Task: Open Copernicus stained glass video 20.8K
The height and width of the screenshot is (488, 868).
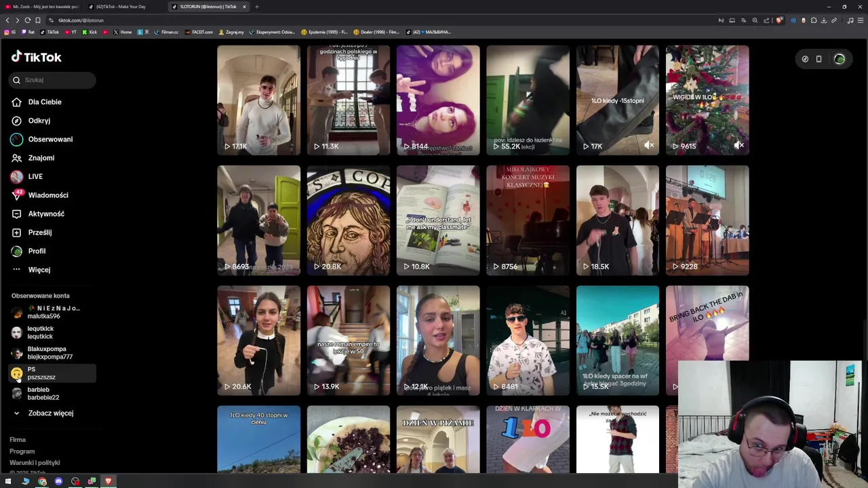Action: [349, 220]
